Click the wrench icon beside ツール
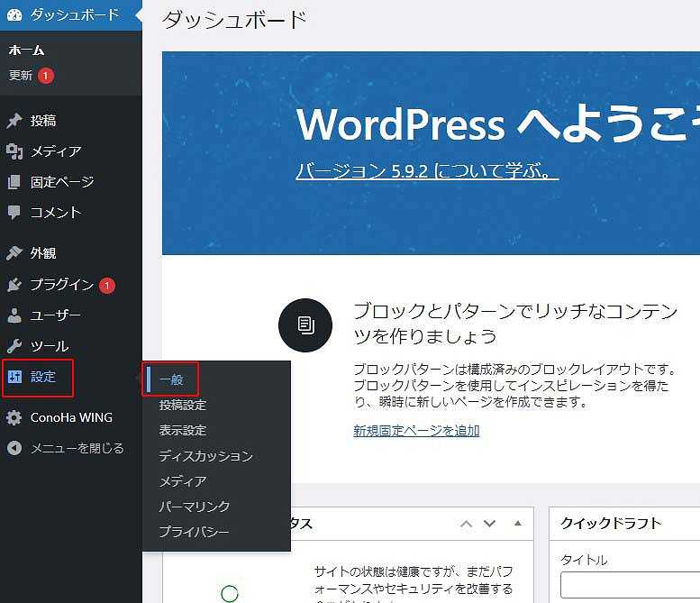The image size is (700, 603). point(14,346)
